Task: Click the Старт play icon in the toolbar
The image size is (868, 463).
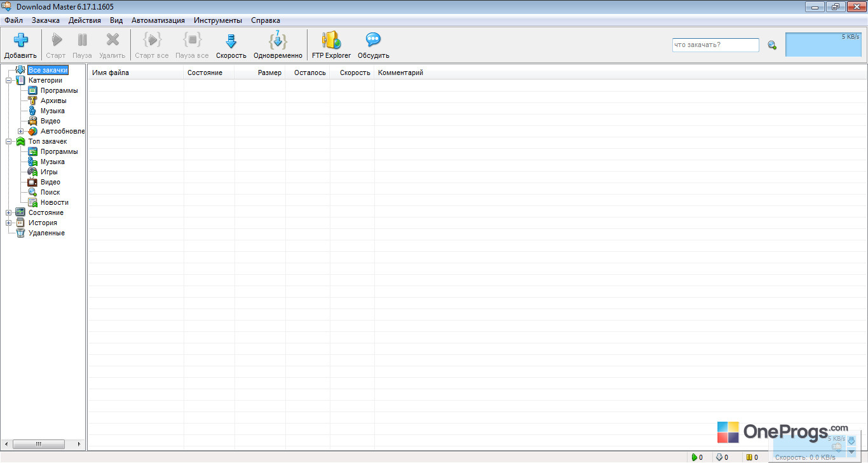Action: 56,40
